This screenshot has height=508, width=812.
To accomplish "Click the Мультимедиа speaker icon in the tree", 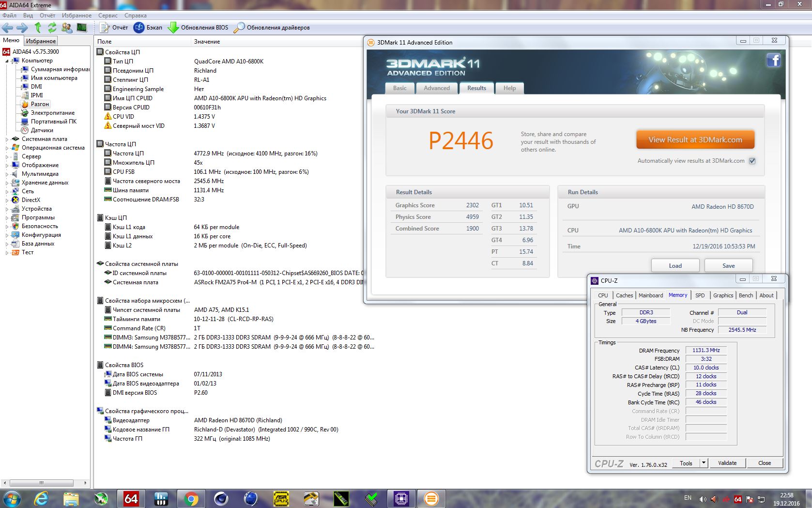I will [15, 174].
